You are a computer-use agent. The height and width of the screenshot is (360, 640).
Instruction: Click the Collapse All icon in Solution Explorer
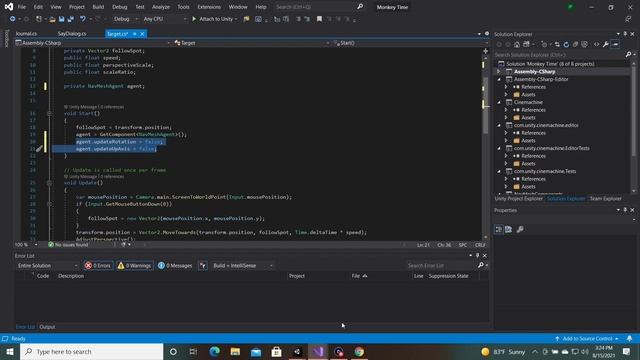point(575,44)
